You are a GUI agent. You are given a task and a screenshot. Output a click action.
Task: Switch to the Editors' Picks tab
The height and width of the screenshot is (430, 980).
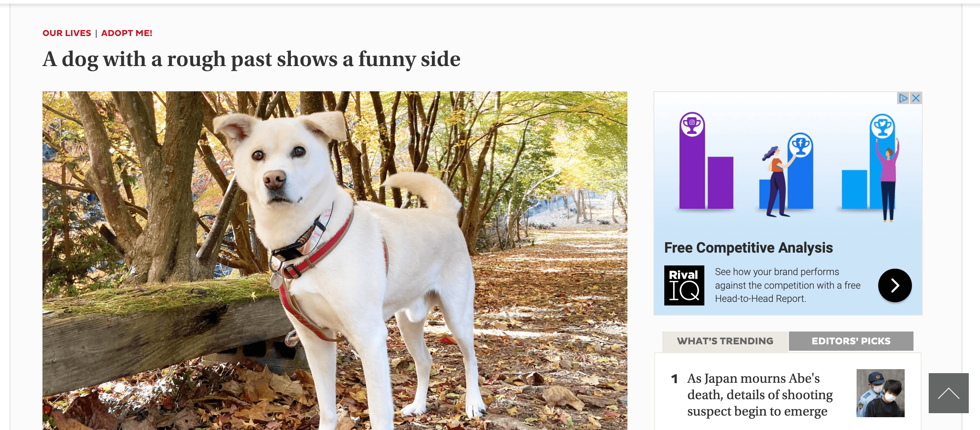851,341
